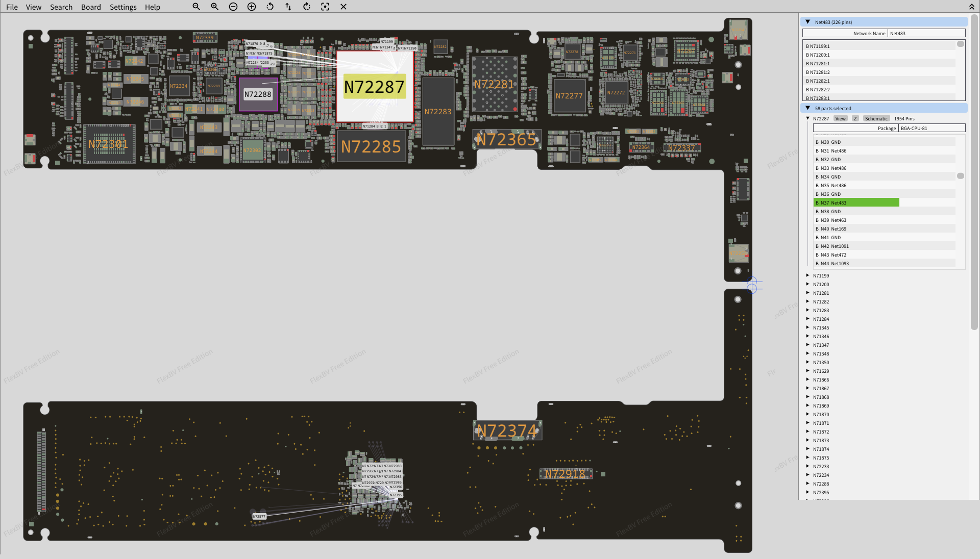980x559 pixels.
Task: Click the circled minus toolbar icon
Action: [233, 7]
